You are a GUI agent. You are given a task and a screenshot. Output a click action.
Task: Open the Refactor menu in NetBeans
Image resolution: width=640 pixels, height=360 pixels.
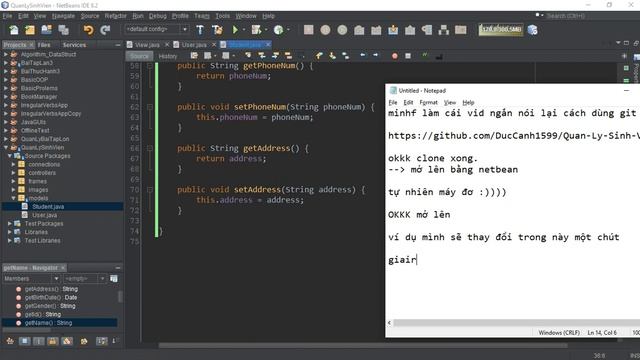116,16
